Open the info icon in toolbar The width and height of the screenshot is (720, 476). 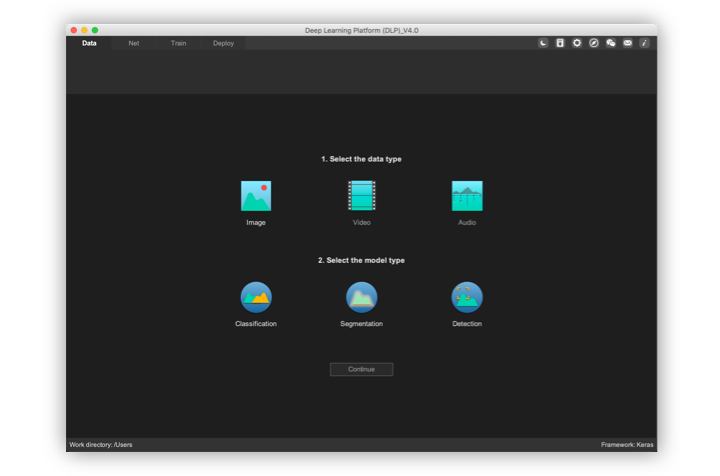click(x=645, y=43)
